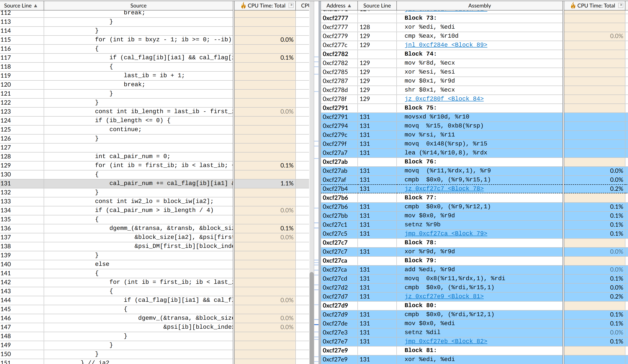Follow jmp link to Block 82
The image size is (628, 364).
446,341
